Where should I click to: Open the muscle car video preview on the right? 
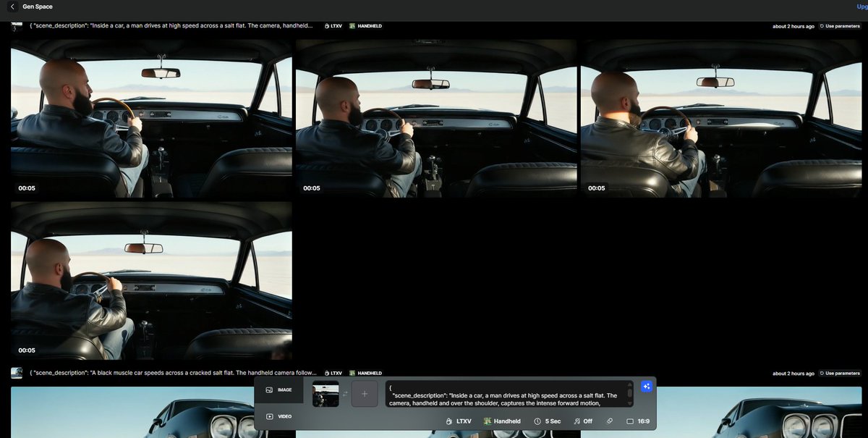point(721,412)
